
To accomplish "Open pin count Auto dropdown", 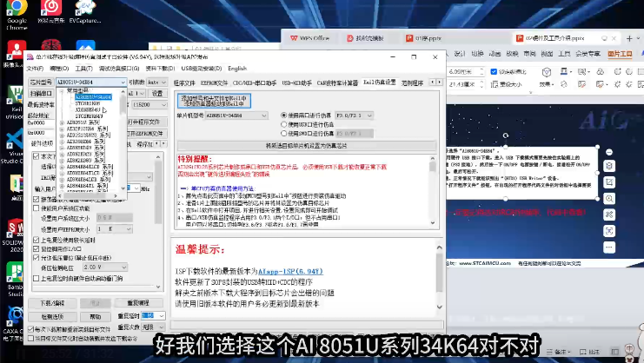I will [x=157, y=82].
